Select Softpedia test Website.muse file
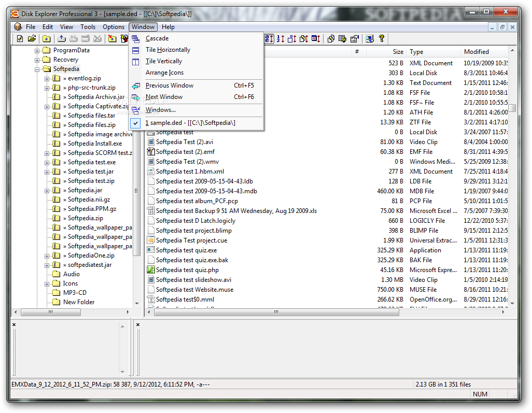 pos(194,290)
